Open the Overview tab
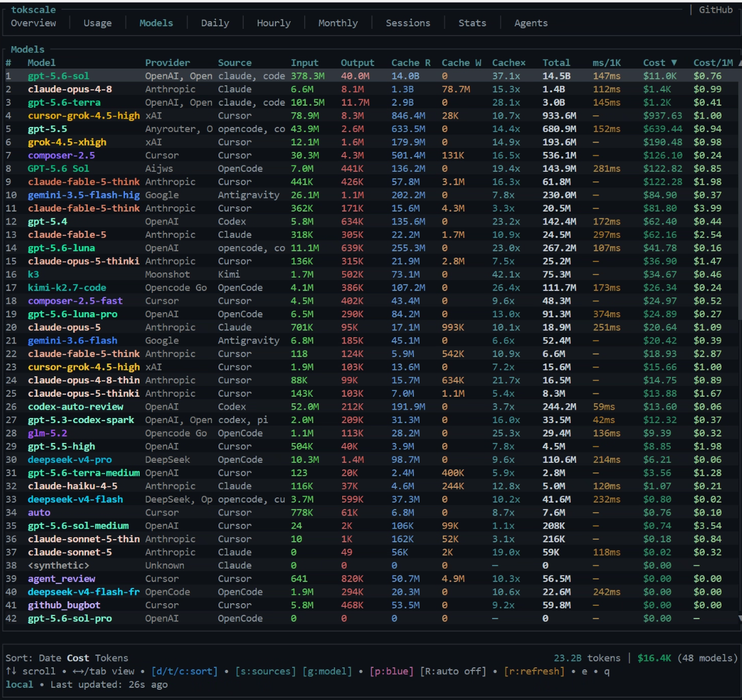Image resolution: width=742 pixels, height=700 pixels. (33, 23)
